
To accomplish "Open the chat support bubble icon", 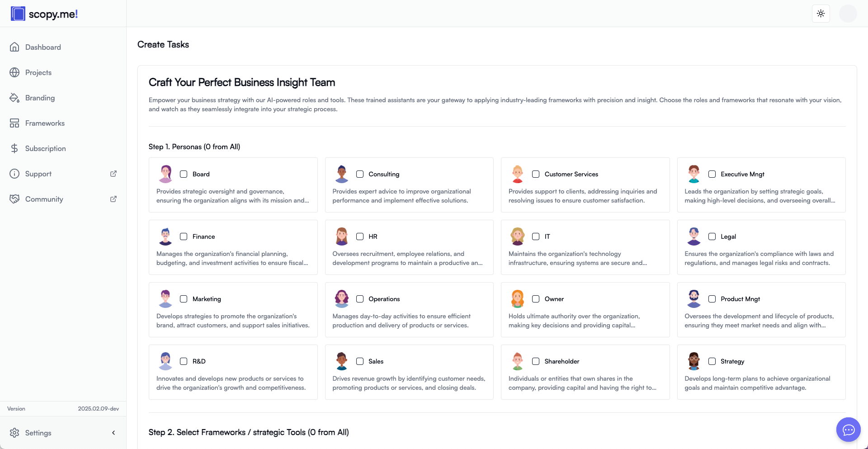I will click(x=848, y=430).
